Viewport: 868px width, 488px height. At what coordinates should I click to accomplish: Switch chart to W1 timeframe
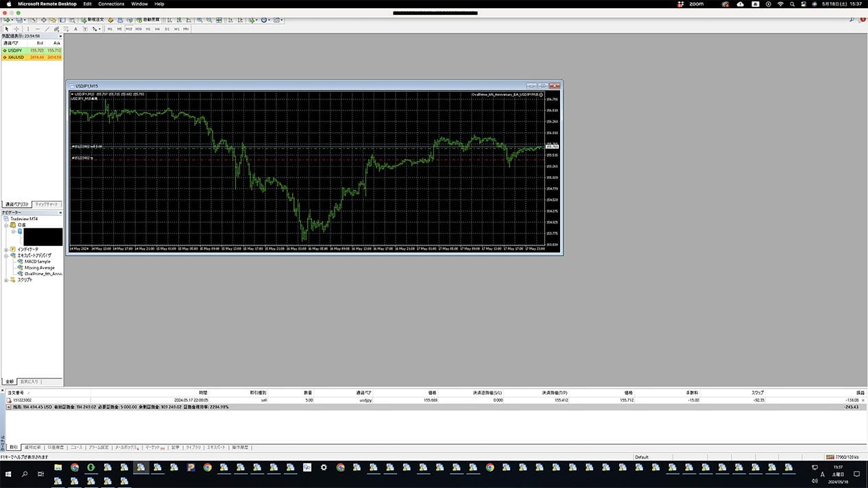[x=177, y=29]
